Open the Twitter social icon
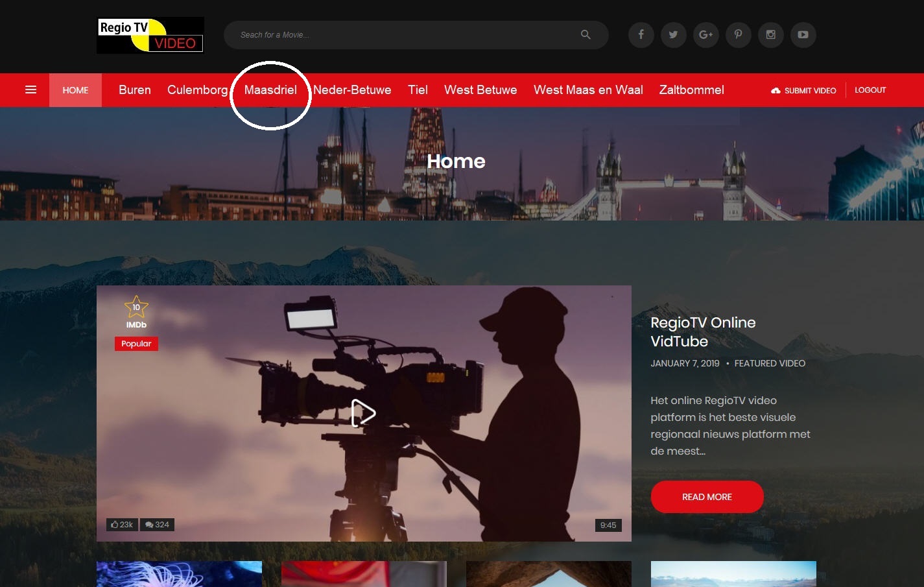 [x=673, y=35]
